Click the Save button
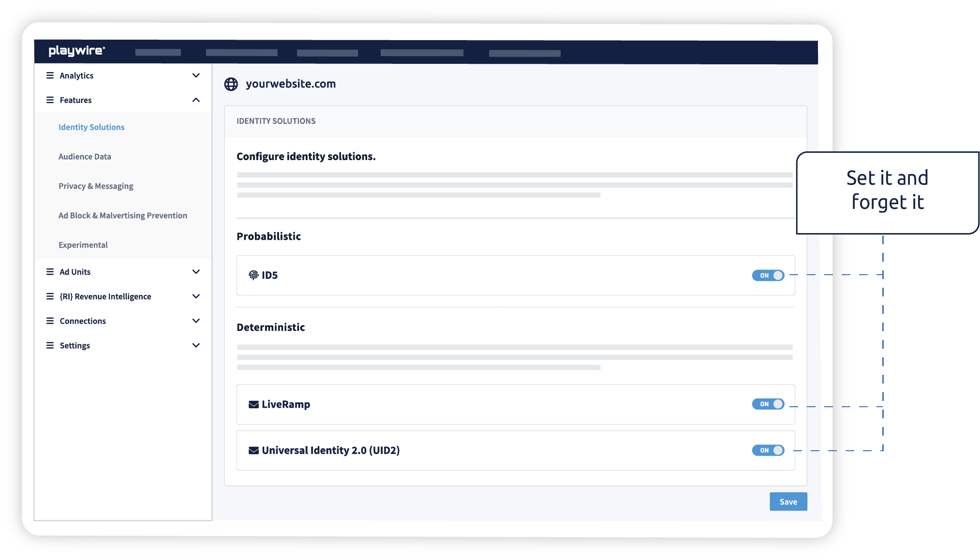The height and width of the screenshot is (560, 980). click(x=787, y=501)
